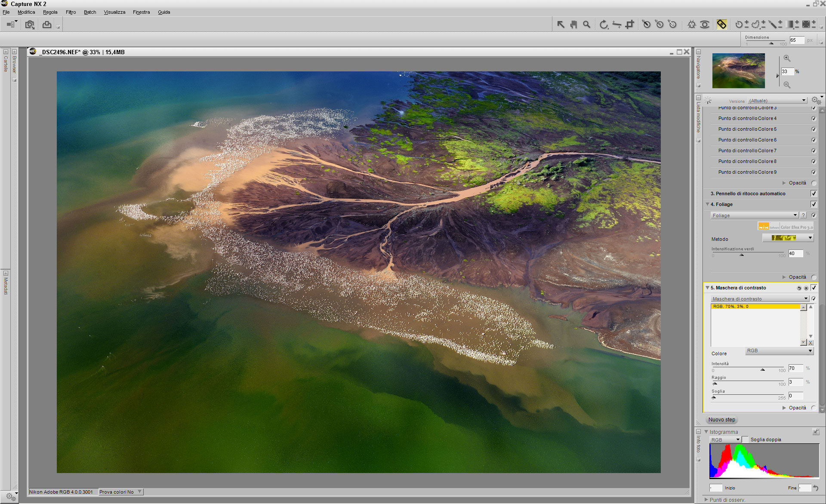Screen dimensions: 826x504
Task: Open the histogram RGB channel dropdown
Action: (x=725, y=439)
